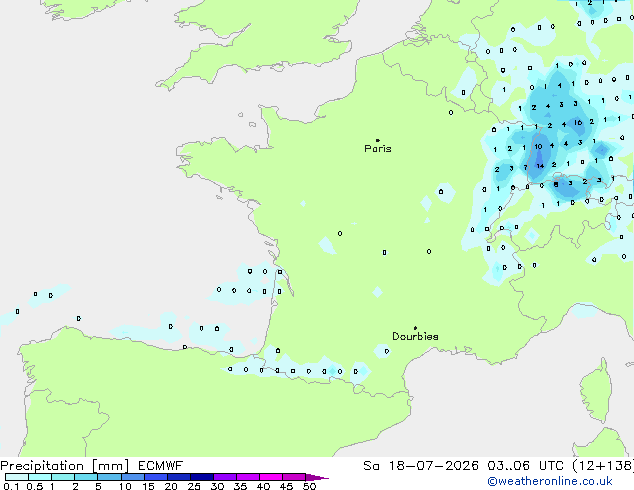The image size is (634, 490).
Task: Click the legend scale label 25
Action: point(194,486)
